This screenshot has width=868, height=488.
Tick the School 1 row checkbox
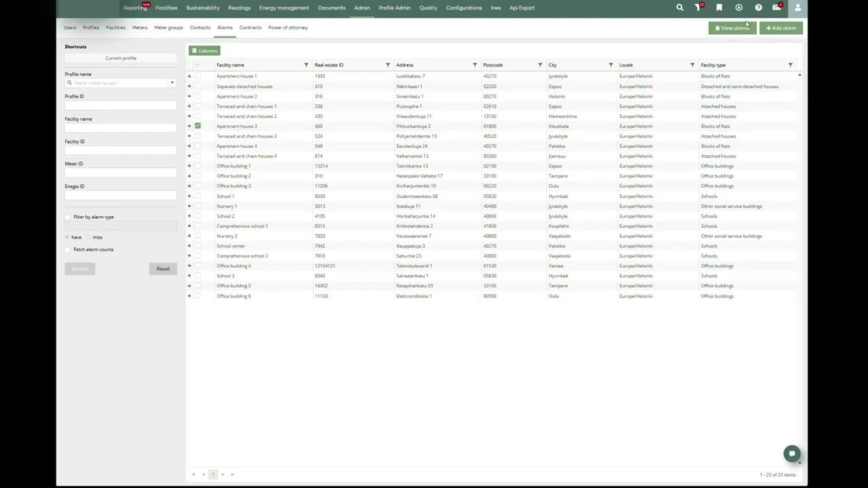click(x=198, y=196)
